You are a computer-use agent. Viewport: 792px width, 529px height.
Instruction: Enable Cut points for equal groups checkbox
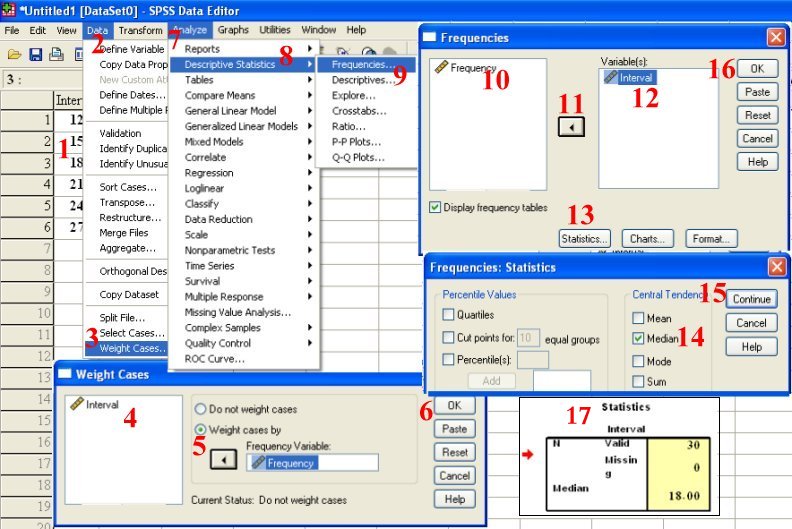tap(448, 337)
